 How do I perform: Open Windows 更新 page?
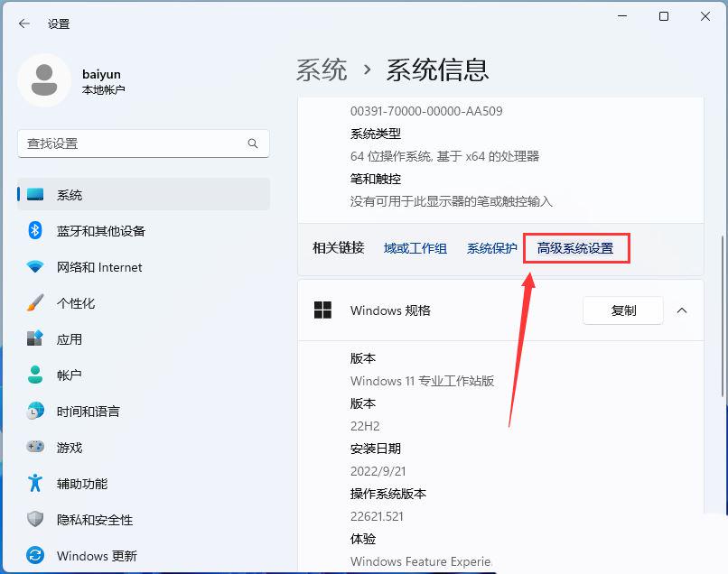point(144,555)
